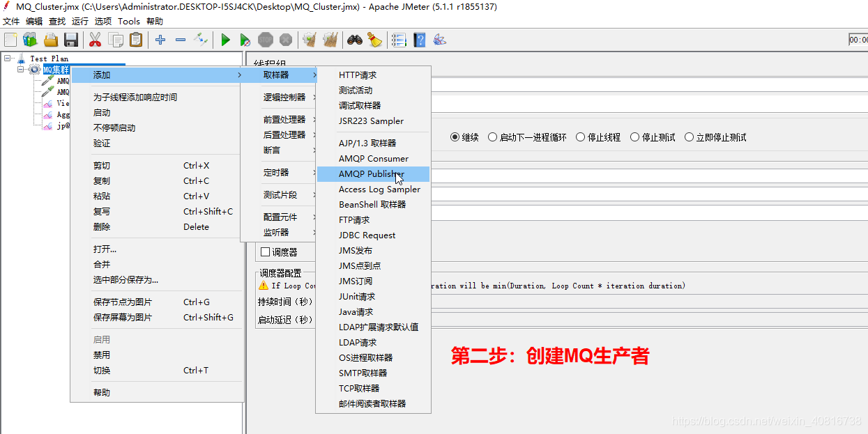This screenshot has width=868, height=434.
Task: Select 禁用 in context menu
Action: (157, 355)
